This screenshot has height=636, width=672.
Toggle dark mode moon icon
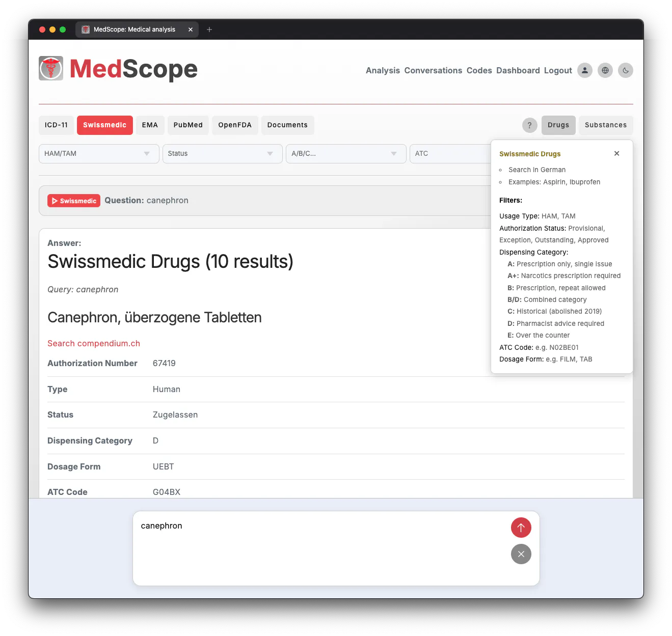626,70
